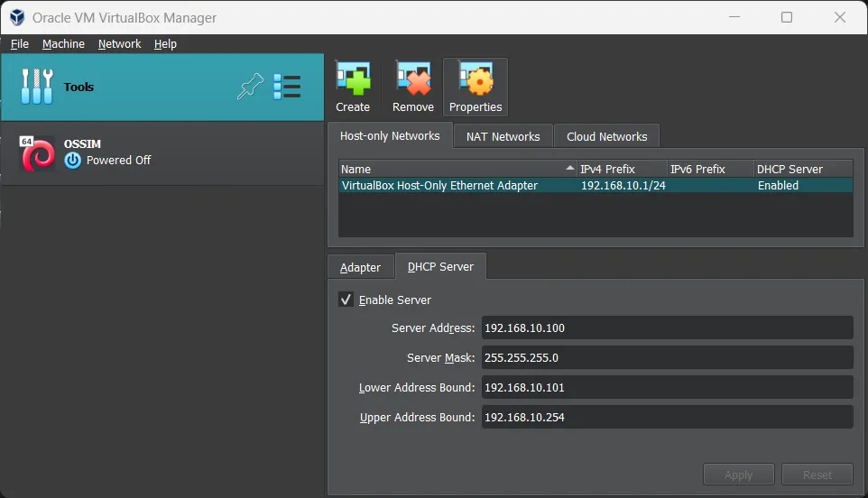This screenshot has width=868, height=498.
Task: Click the Server Address input field
Action: coord(667,327)
